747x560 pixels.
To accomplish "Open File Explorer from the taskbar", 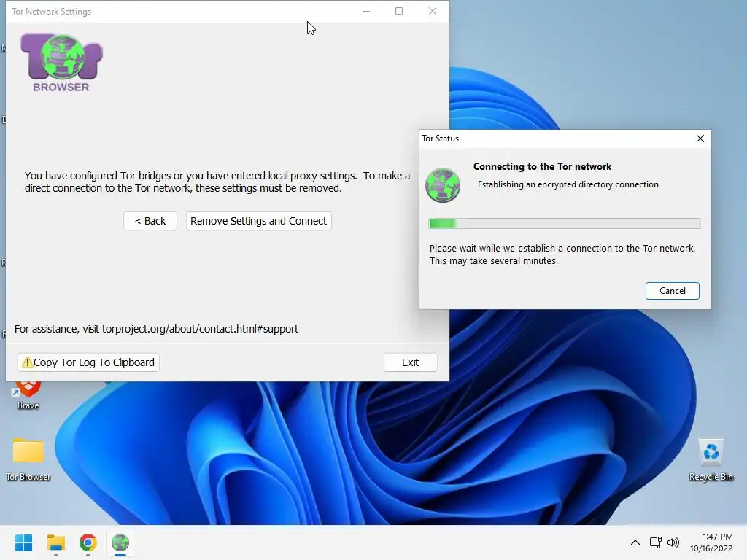I will tap(55, 542).
